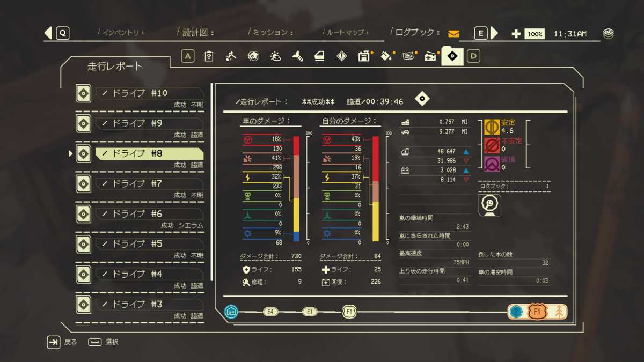This screenshot has height=362, width=644.
Task: Select ドライブ #6 report
Action: pyautogui.click(x=150, y=213)
